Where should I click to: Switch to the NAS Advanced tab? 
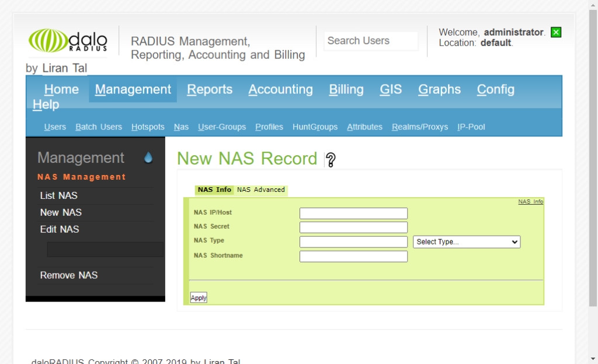(260, 190)
